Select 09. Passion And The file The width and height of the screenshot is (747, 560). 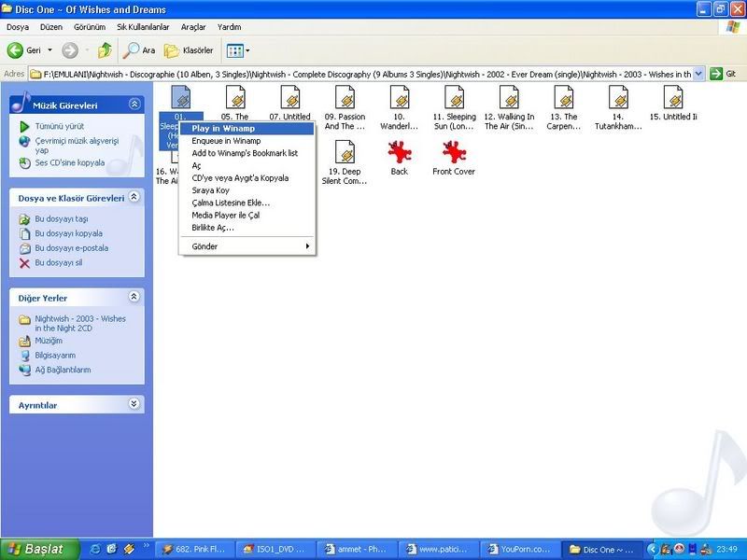click(345, 108)
